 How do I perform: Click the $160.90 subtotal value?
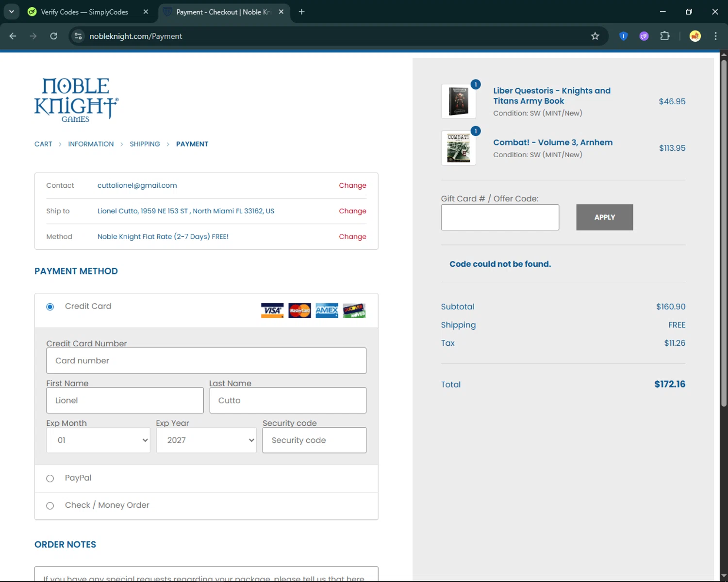coord(671,307)
